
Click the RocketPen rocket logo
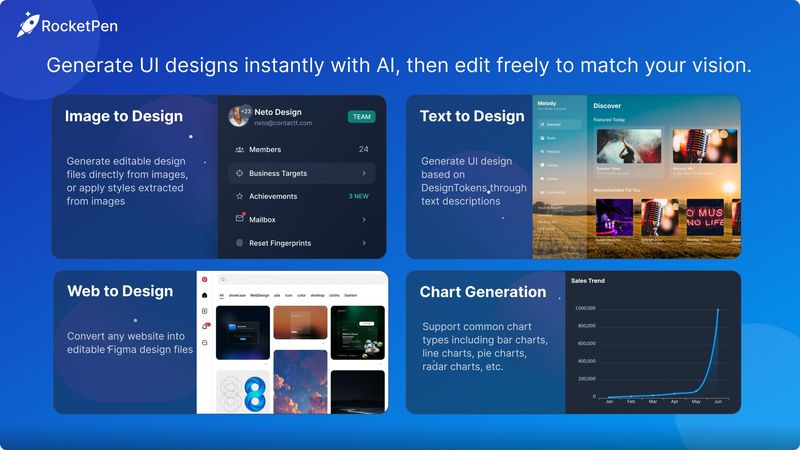tap(27, 24)
